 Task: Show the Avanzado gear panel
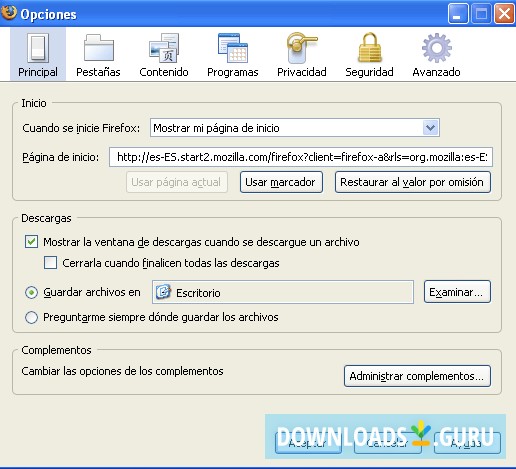pyautogui.click(x=436, y=54)
